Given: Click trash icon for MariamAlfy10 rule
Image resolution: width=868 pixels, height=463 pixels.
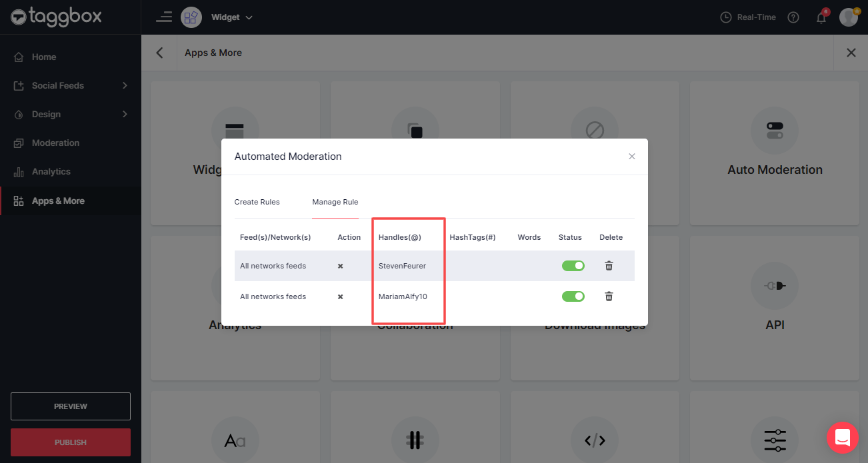Looking at the screenshot, I should [609, 296].
